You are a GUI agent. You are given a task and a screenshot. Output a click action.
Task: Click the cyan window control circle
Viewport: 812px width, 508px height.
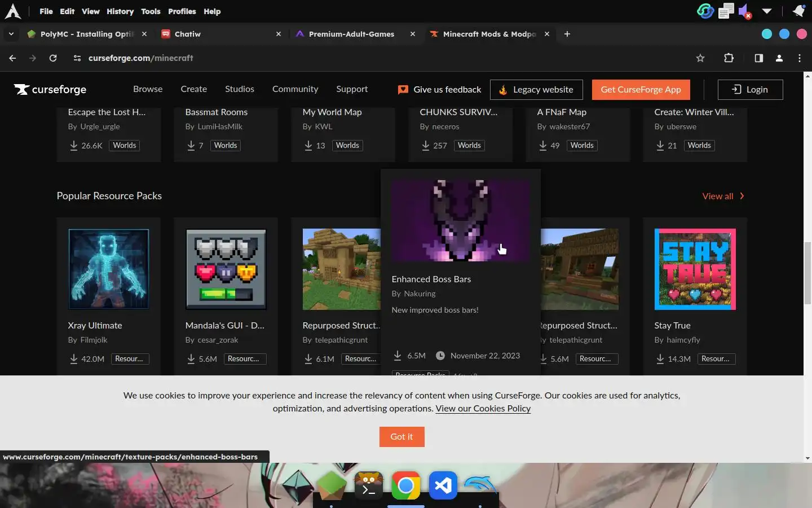coord(767,34)
